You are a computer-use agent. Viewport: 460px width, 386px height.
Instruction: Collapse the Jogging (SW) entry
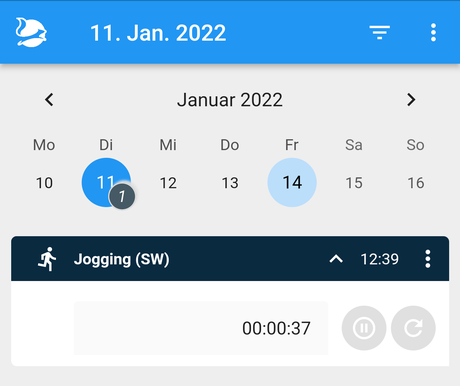coord(336,259)
